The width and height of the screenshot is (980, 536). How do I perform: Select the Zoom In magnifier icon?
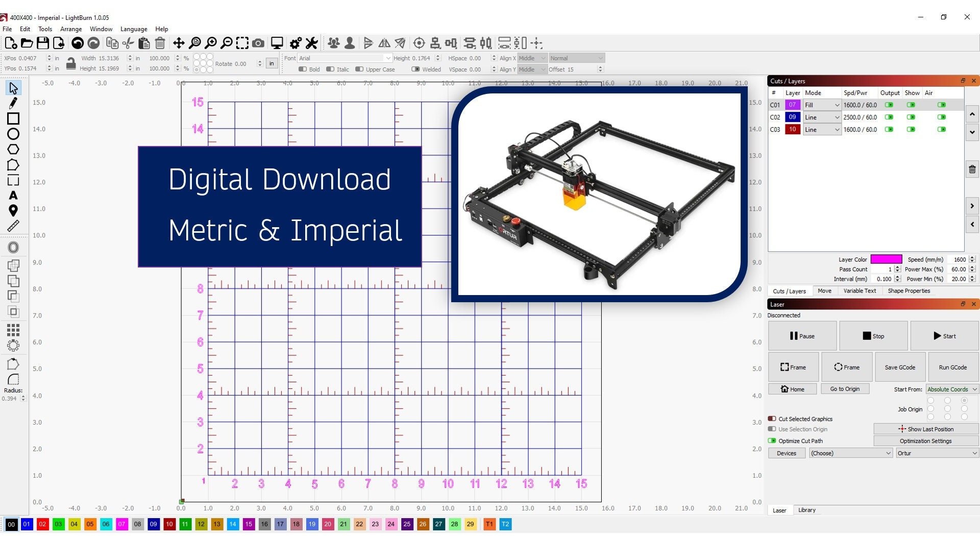pyautogui.click(x=211, y=43)
